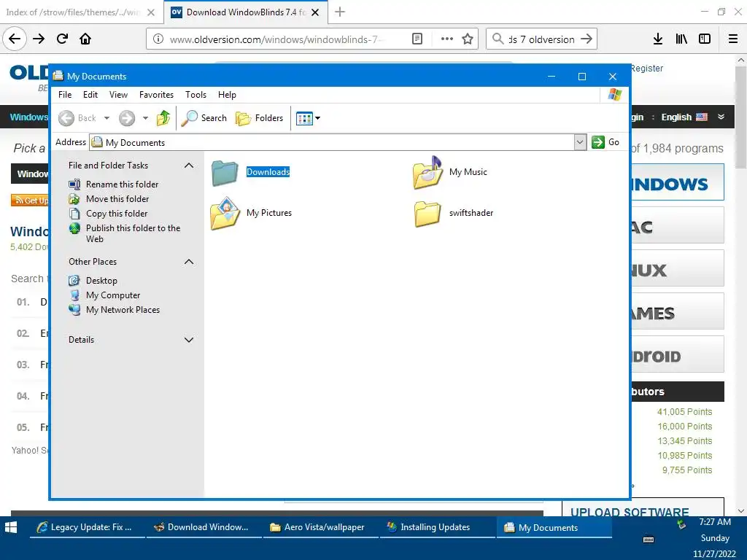Click the Register link on the webpage
Viewport: 747px width, 560px height.
point(646,68)
